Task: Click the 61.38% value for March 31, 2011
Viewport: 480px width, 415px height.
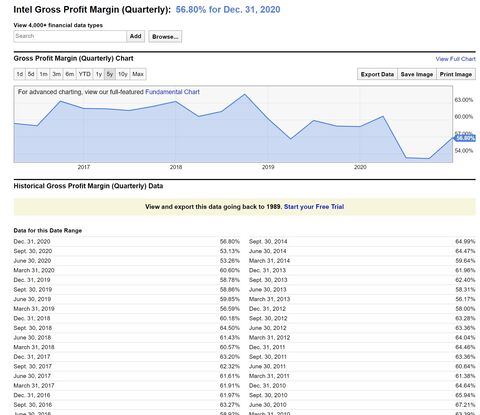Action: click(465, 376)
